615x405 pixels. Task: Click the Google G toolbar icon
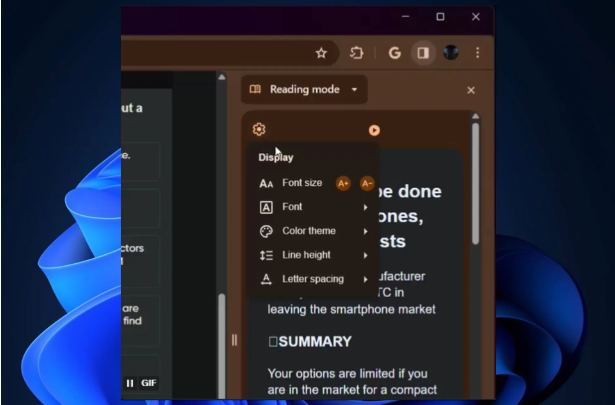coord(395,53)
